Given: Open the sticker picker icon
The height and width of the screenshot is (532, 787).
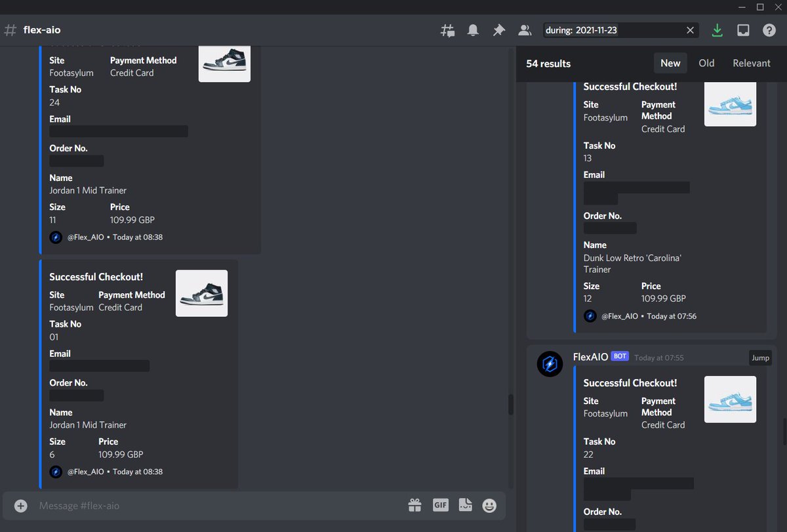Looking at the screenshot, I should tap(465, 505).
